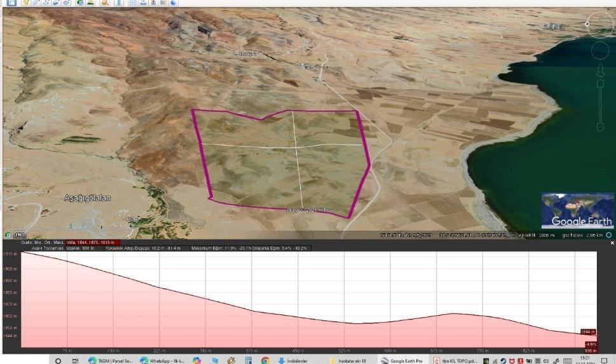This screenshot has width=616, height=364.
Task: Click the Street View pegman icon
Action: pos(599,69)
